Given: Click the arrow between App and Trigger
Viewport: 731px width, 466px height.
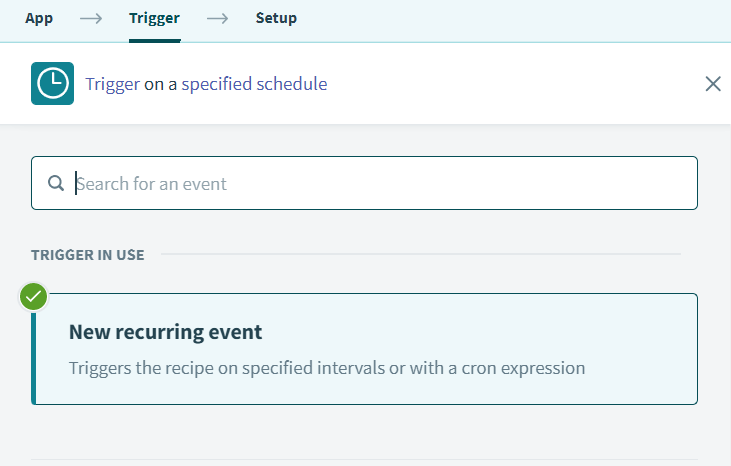Looking at the screenshot, I should pyautogui.click(x=91, y=18).
